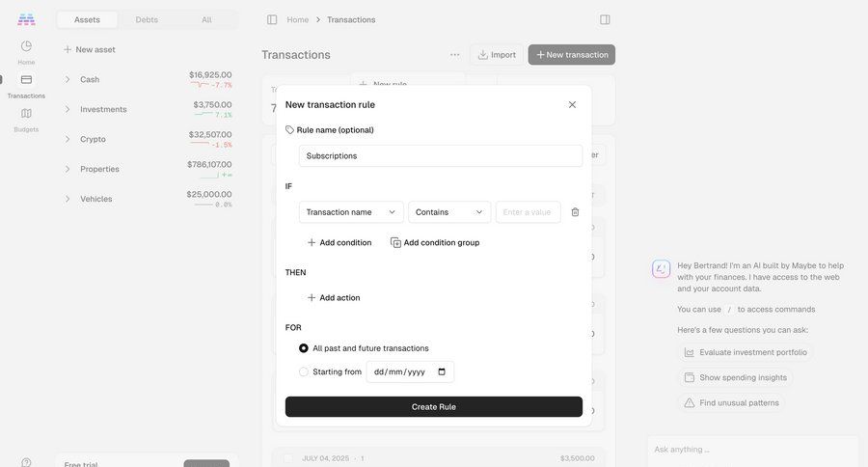Select the Starting from radio option
Screen dimensions: 868x467
(304, 371)
